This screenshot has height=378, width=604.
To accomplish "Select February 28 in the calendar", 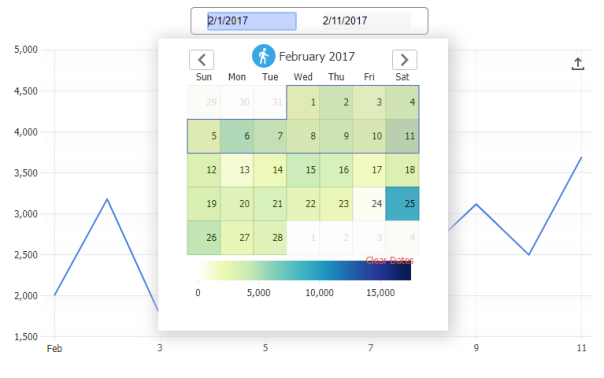I will pyautogui.click(x=270, y=237).
